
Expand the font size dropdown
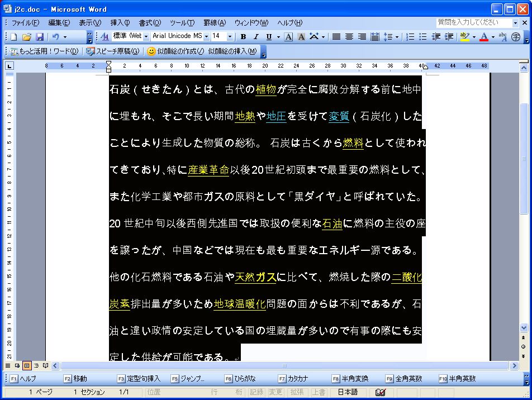230,36
